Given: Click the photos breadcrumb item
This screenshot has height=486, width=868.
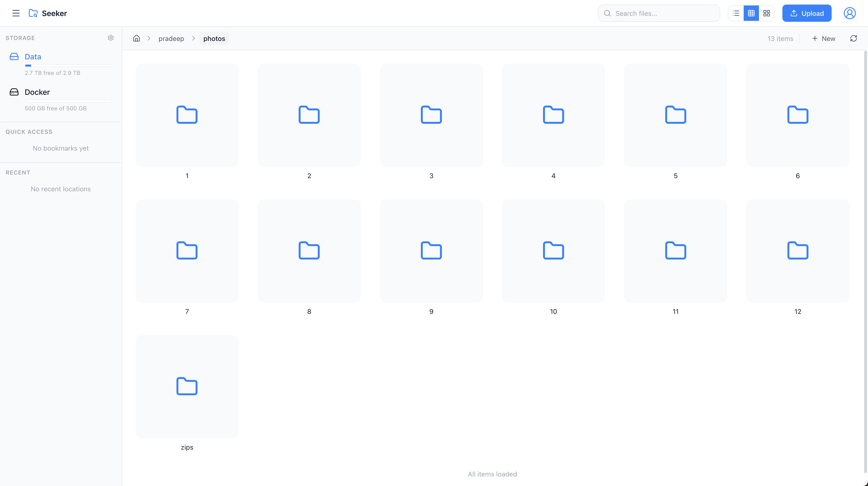Looking at the screenshot, I should pos(214,39).
